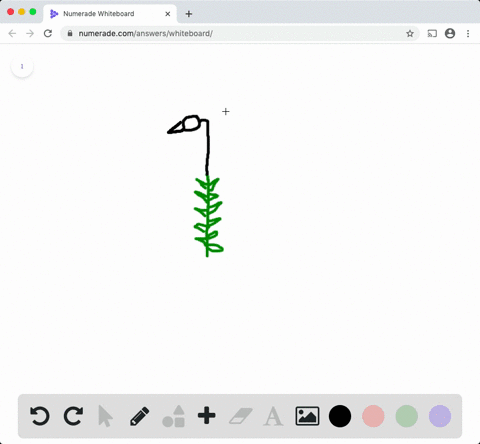Select the eraser tool

[x=240, y=416]
